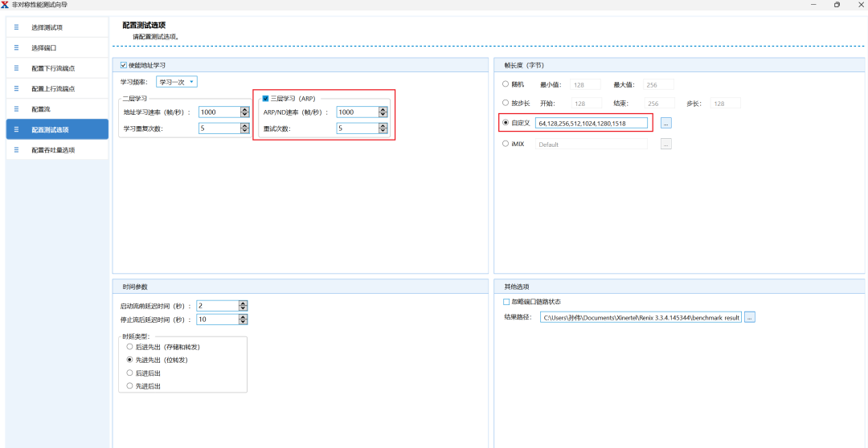Click the Xinertel logo in title bar
This screenshot has width=868, height=448.
point(5,5)
